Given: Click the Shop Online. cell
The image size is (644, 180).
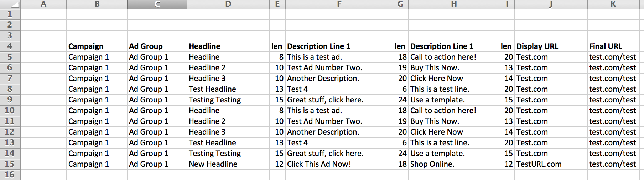Looking at the screenshot, I should pyautogui.click(x=454, y=164).
